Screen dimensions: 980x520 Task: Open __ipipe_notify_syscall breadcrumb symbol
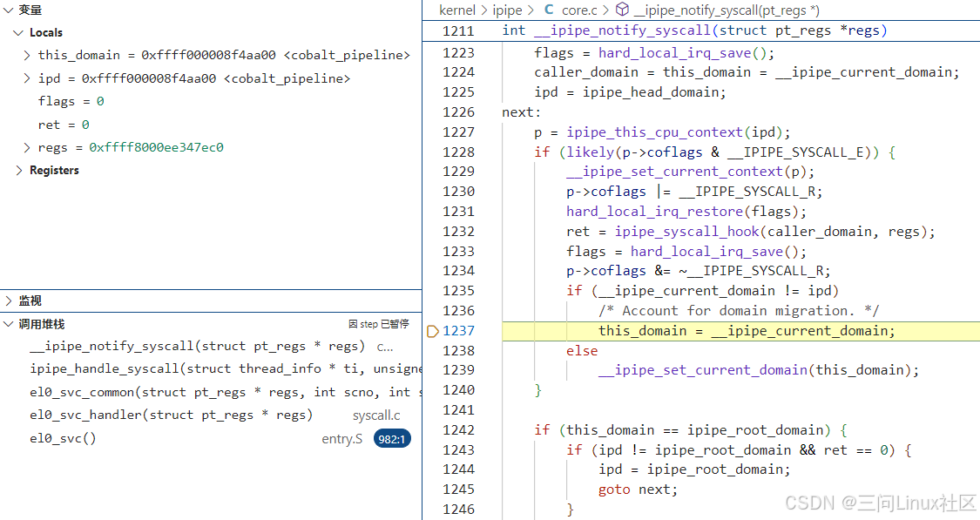(727, 10)
